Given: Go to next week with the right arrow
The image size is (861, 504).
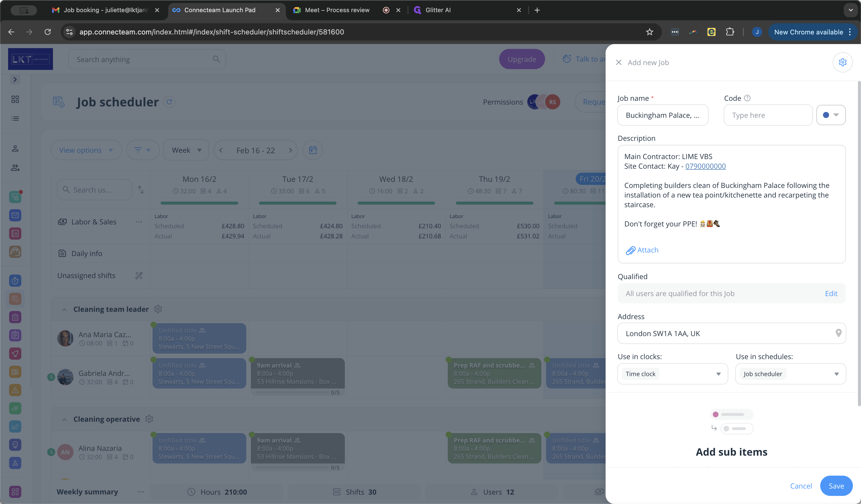Looking at the screenshot, I should (290, 150).
